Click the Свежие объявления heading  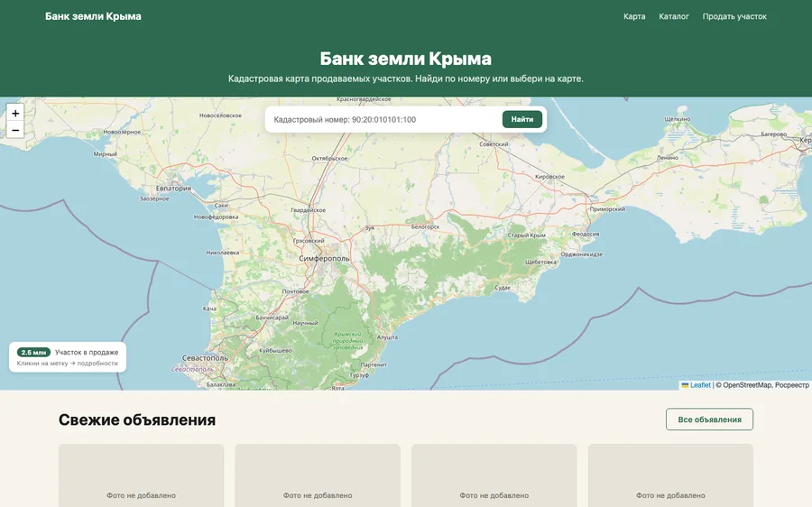[137, 419]
